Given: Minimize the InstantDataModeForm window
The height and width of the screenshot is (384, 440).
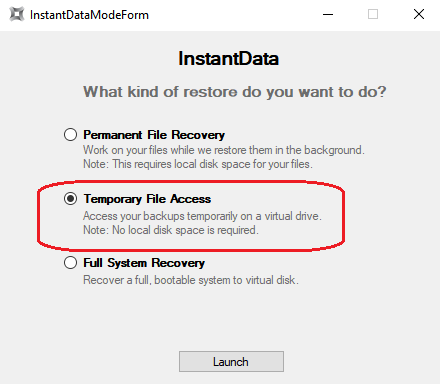Looking at the screenshot, I should pos(328,14).
